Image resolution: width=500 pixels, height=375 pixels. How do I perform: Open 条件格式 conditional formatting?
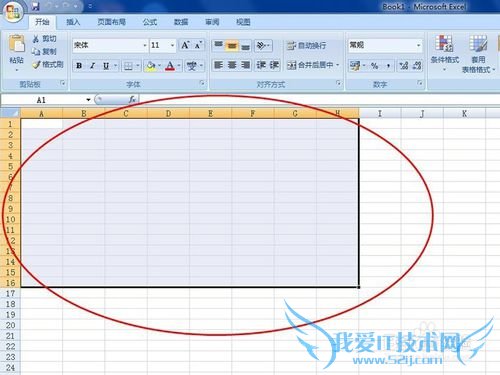click(445, 53)
